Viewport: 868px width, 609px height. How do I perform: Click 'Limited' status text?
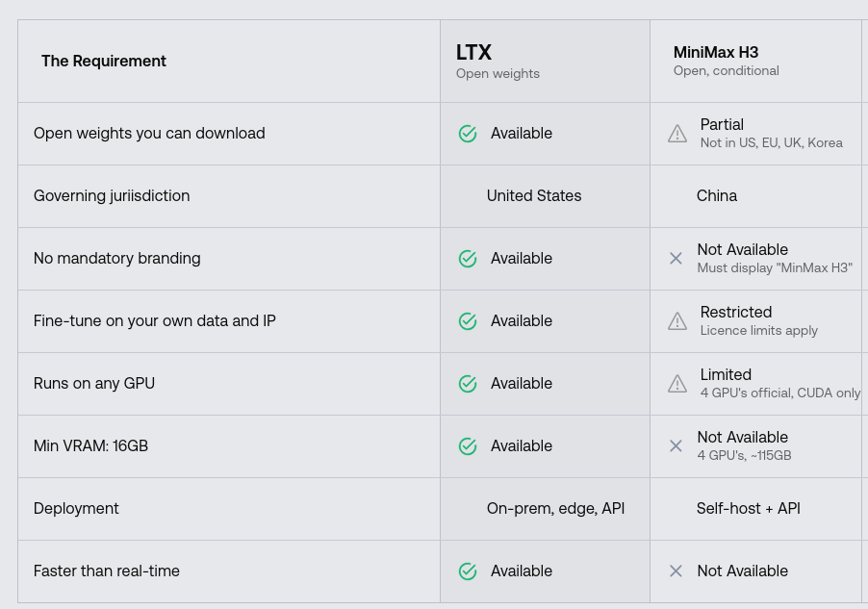point(726,375)
